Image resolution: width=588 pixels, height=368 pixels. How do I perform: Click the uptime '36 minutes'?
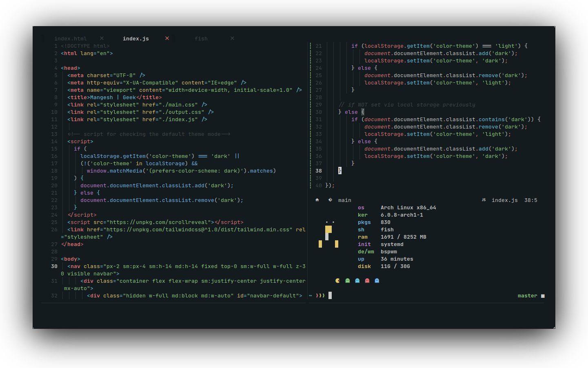coord(397,259)
